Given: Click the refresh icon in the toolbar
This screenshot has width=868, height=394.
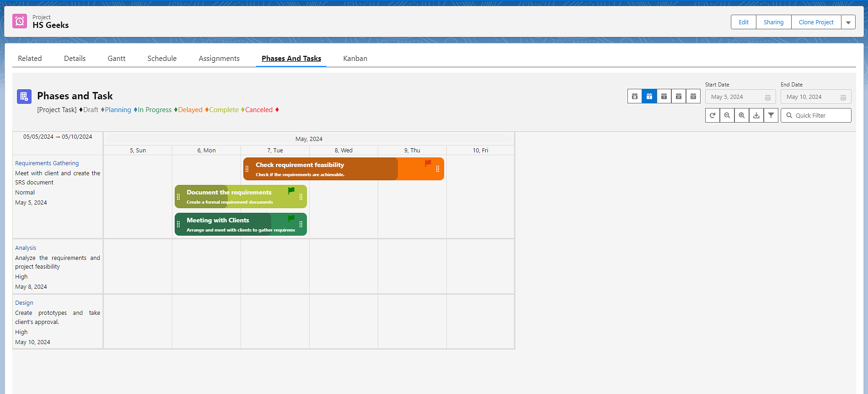Looking at the screenshot, I should tap(712, 115).
